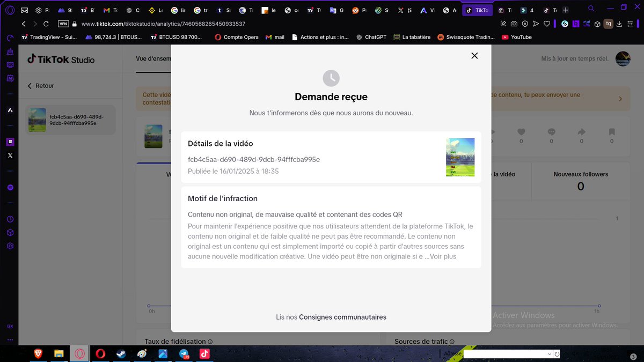Open Twitch in the Opera sidebar
The image size is (644, 362).
click(10, 142)
